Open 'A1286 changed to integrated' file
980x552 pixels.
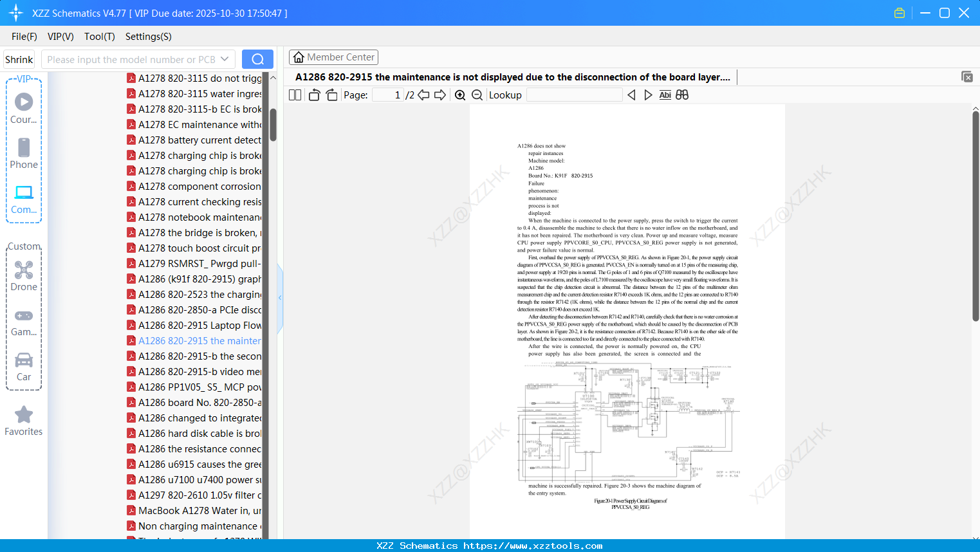click(x=194, y=418)
